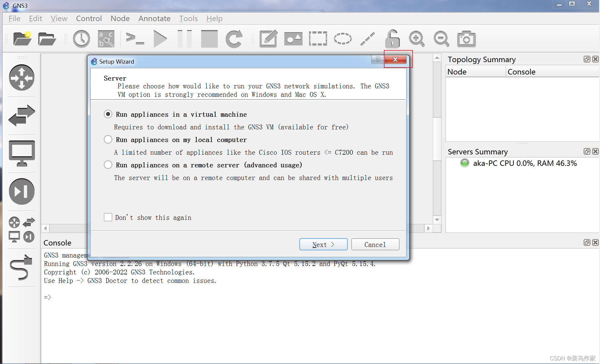
Task: Stop all nodes with square icon
Action: (x=209, y=39)
